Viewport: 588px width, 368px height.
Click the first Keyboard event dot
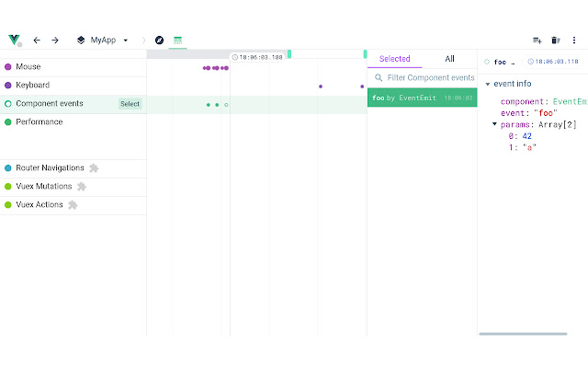tap(321, 86)
